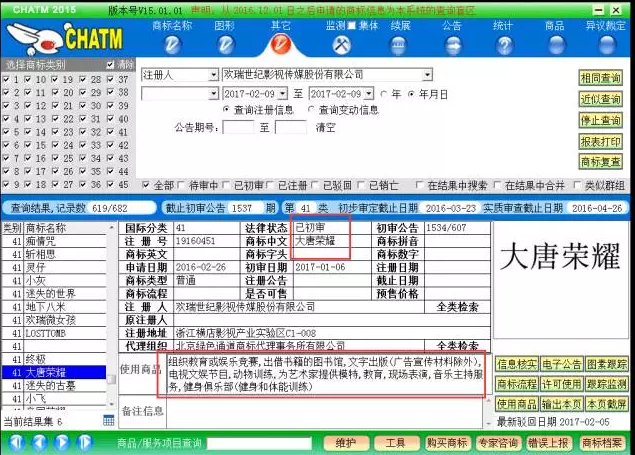The width and height of the screenshot is (635, 455).
Task: Open the 商标名称 search icon
Action: 171,45
